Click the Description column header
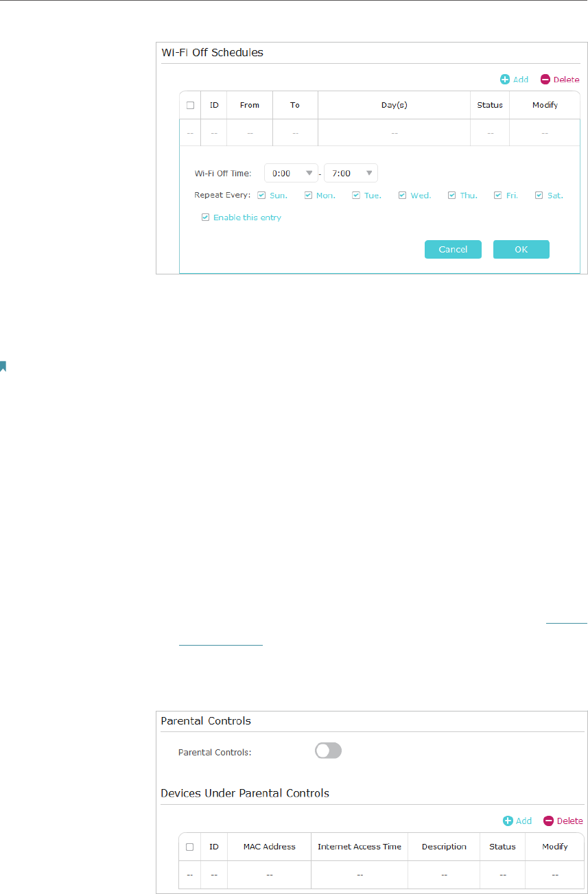The height and width of the screenshot is (894, 588). coord(445,847)
